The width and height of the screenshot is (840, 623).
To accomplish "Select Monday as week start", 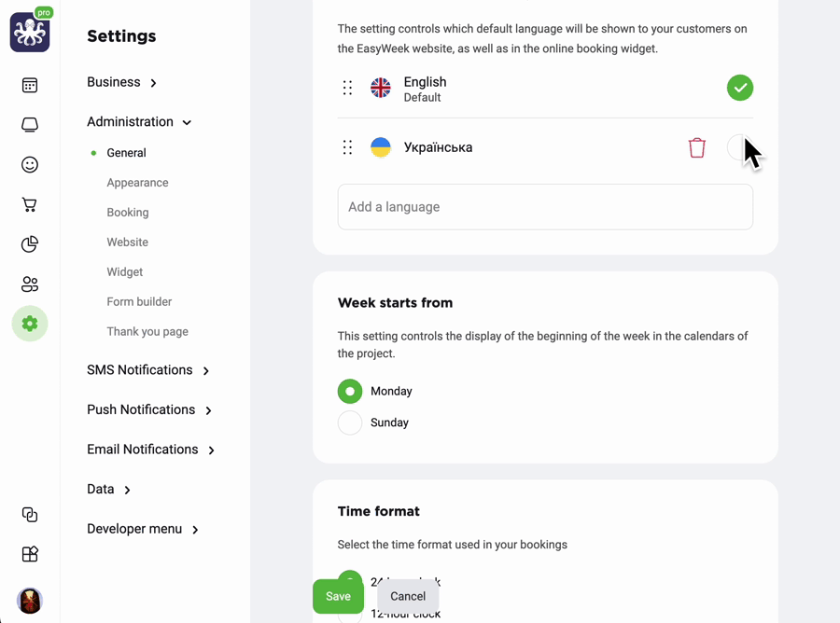I will coord(350,392).
